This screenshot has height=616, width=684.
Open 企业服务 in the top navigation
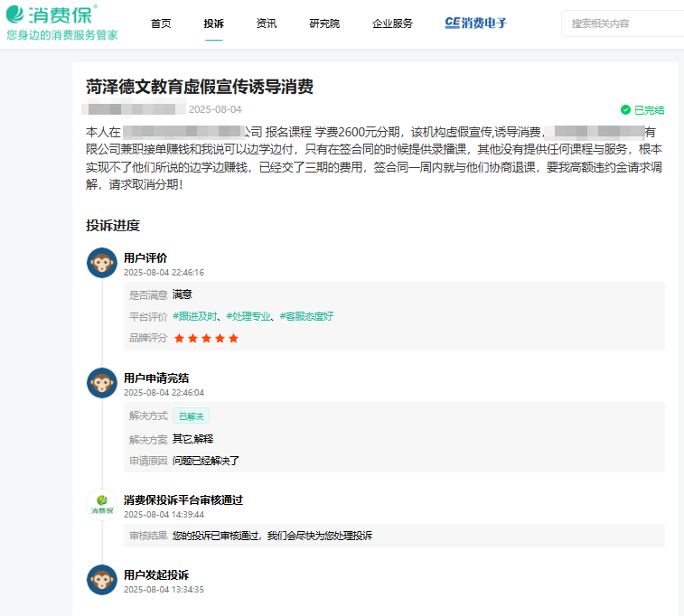pos(393,23)
